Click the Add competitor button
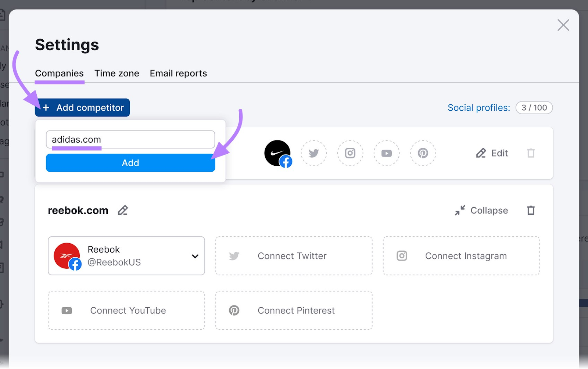The width and height of the screenshot is (588, 369). pos(82,108)
